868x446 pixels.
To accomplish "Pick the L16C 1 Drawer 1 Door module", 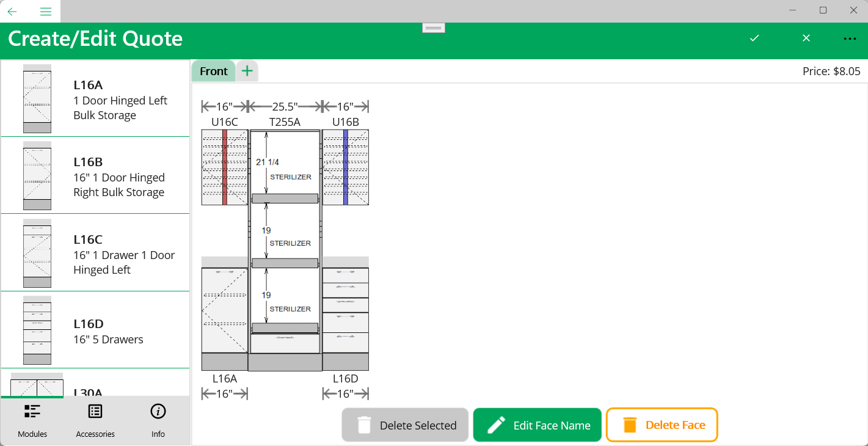I will 95,252.
